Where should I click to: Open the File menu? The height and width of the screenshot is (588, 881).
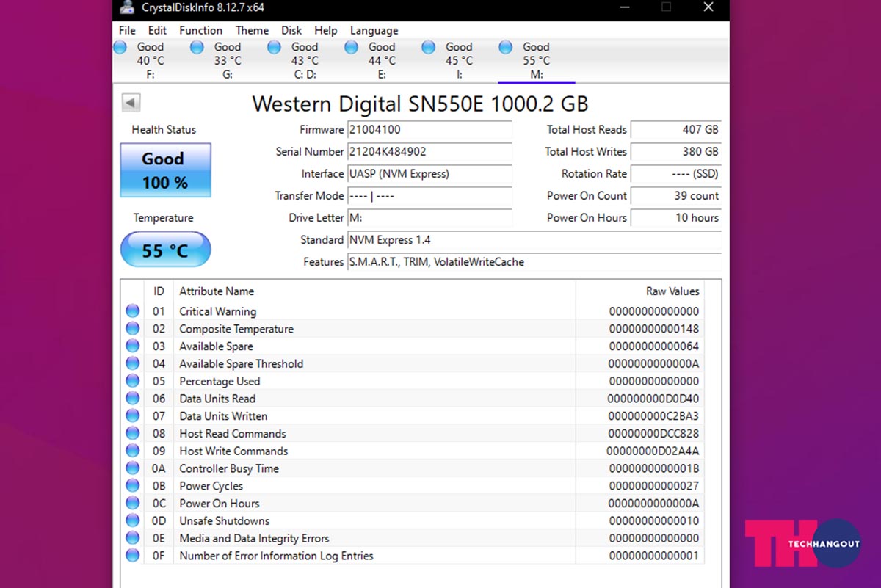(127, 30)
